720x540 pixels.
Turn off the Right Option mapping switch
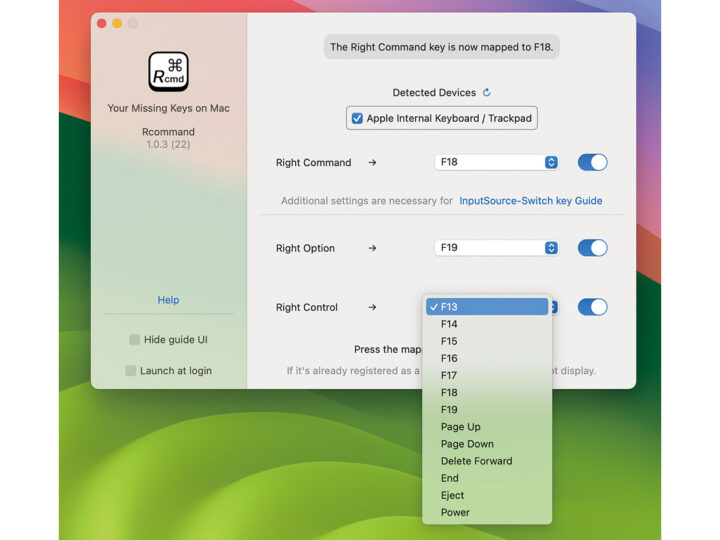click(592, 248)
